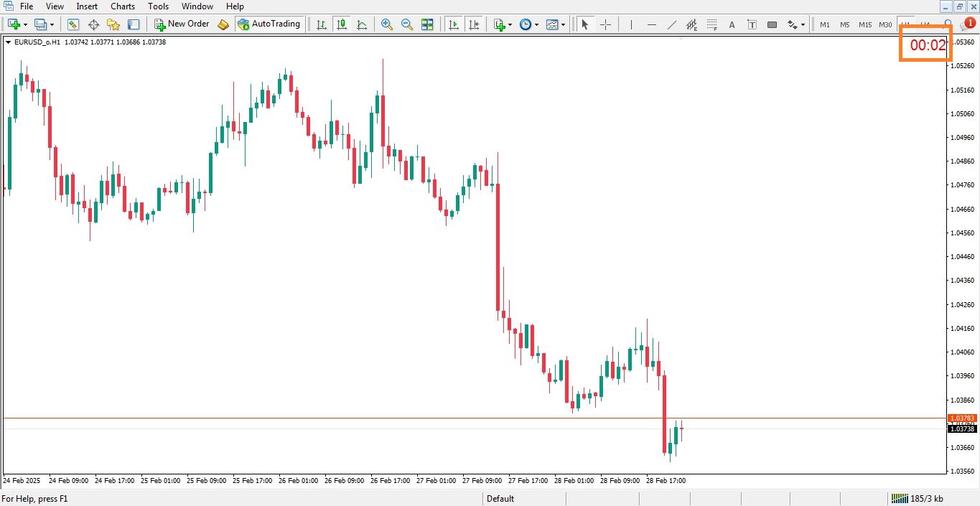Launch MetaEditor with the yellow book icon
This screenshot has height=506, width=980.
(x=223, y=24)
